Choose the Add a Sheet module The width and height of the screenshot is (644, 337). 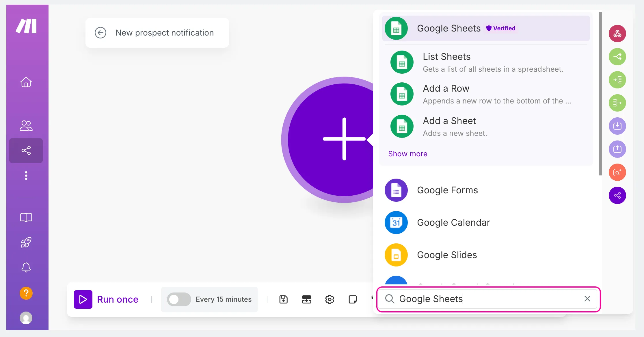[486, 127]
